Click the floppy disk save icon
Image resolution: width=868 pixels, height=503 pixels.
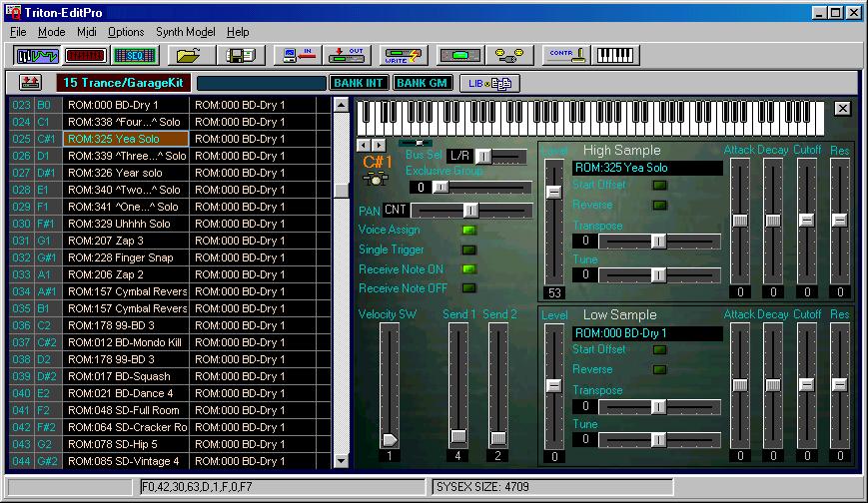point(241,55)
